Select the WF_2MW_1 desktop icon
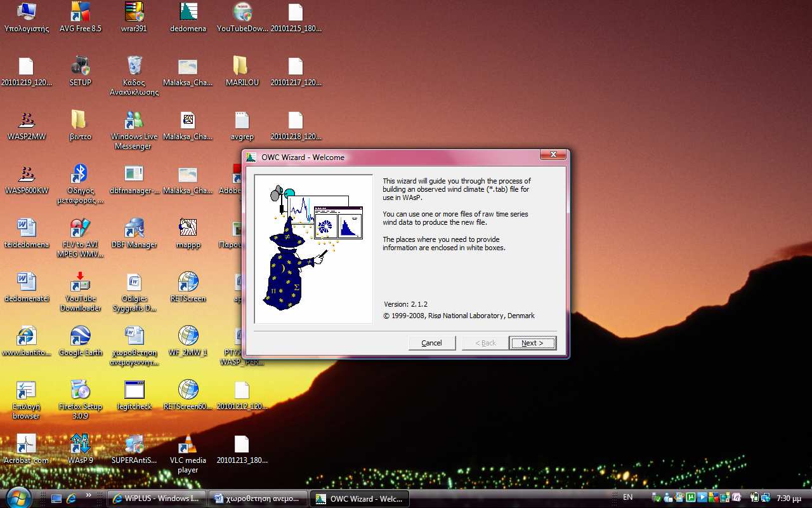Viewport: 812px width, 508px height. coord(188,342)
